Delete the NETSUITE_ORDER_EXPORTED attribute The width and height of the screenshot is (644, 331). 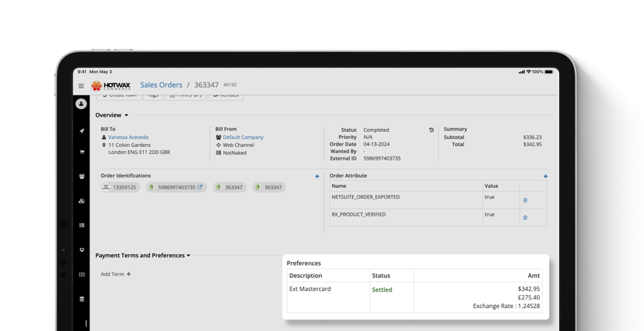coord(525,201)
